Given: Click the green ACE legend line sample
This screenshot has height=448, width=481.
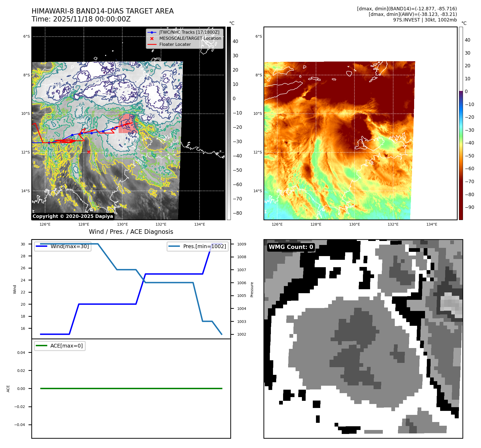Looking at the screenshot, I should point(41,346).
